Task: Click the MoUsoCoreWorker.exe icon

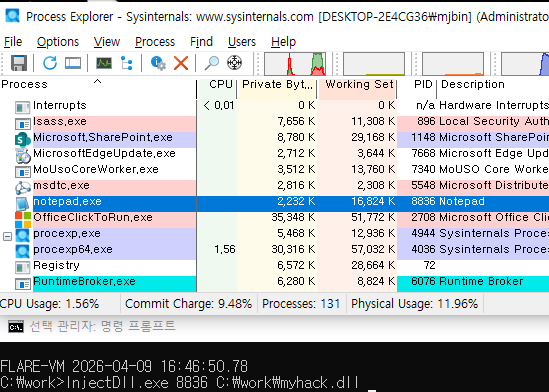Action: [23, 172]
